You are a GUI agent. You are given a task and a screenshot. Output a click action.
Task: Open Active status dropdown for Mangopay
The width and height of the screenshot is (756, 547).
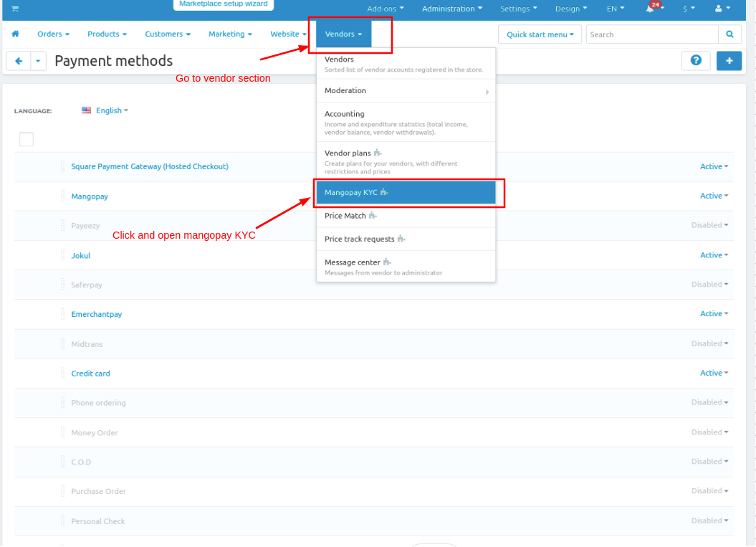[x=714, y=196]
